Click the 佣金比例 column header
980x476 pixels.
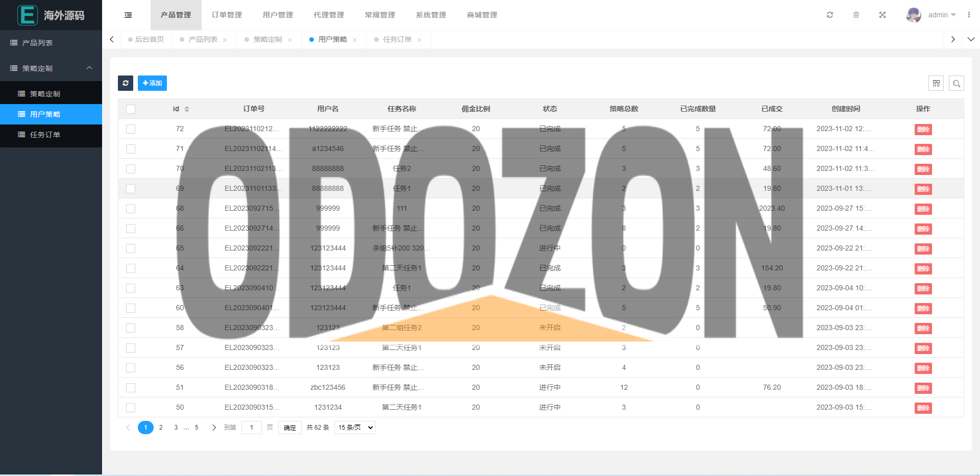click(476, 109)
